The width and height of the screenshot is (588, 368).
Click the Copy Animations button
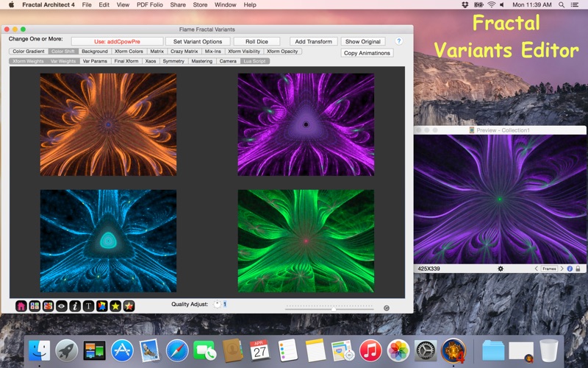tap(367, 53)
